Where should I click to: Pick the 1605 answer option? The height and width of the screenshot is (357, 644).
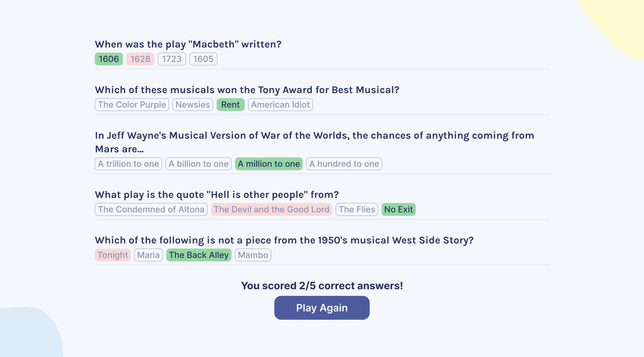(x=203, y=59)
